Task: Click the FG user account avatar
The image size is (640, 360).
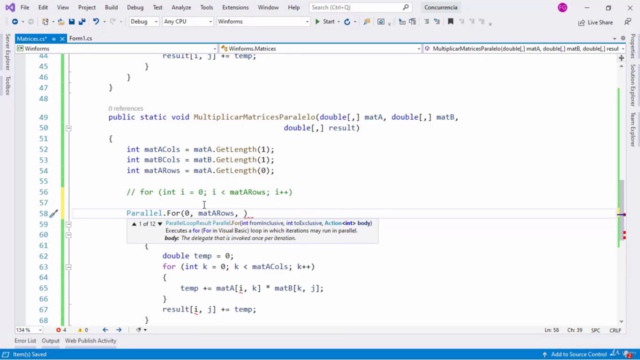Action: click(562, 7)
